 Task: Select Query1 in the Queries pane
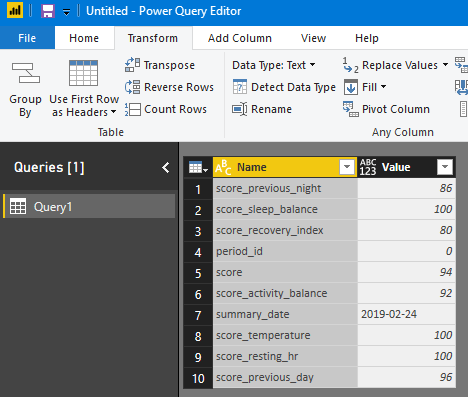click(89, 206)
